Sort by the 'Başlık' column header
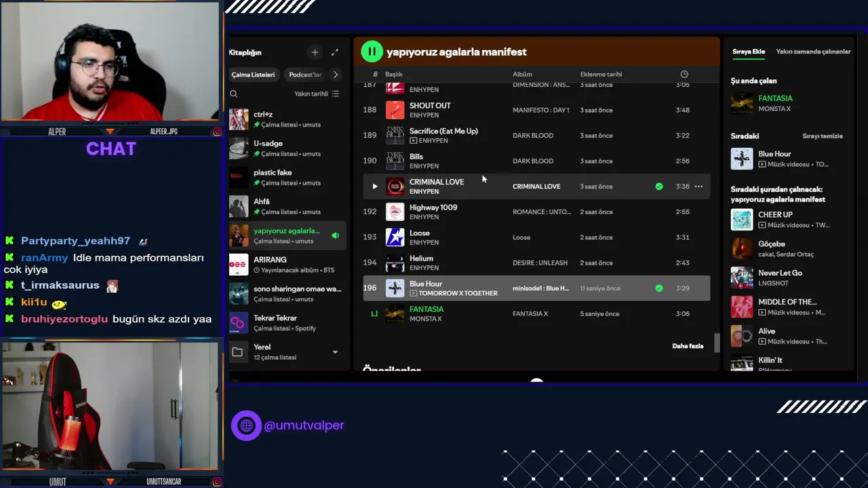The height and width of the screenshot is (488, 868). coord(394,74)
